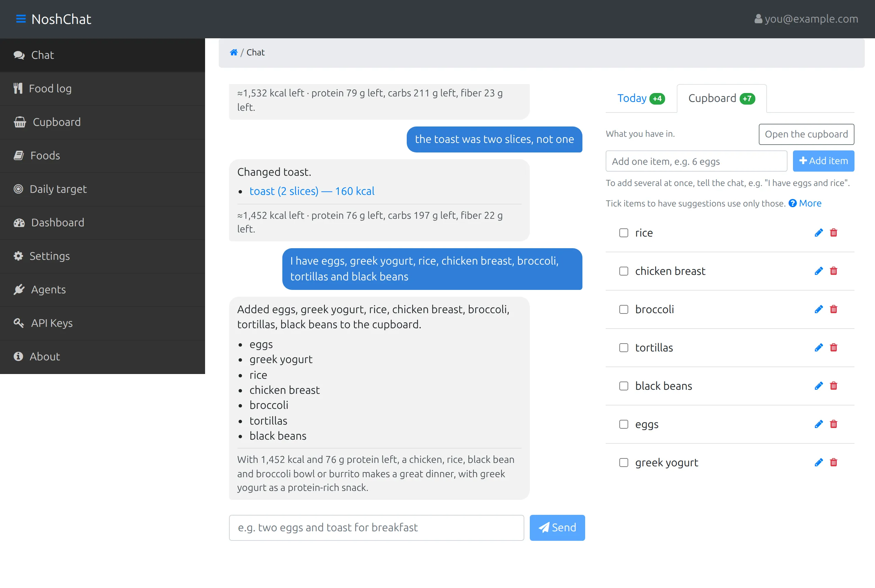Open Settings in sidebar
875x588 pixels.
(x=102, y=256)
